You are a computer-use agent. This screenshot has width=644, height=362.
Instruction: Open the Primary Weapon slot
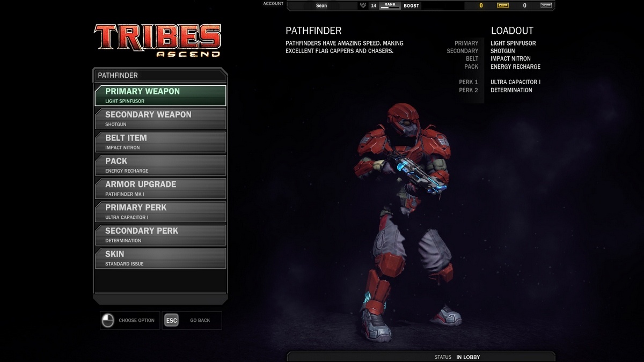click(160, 95)
